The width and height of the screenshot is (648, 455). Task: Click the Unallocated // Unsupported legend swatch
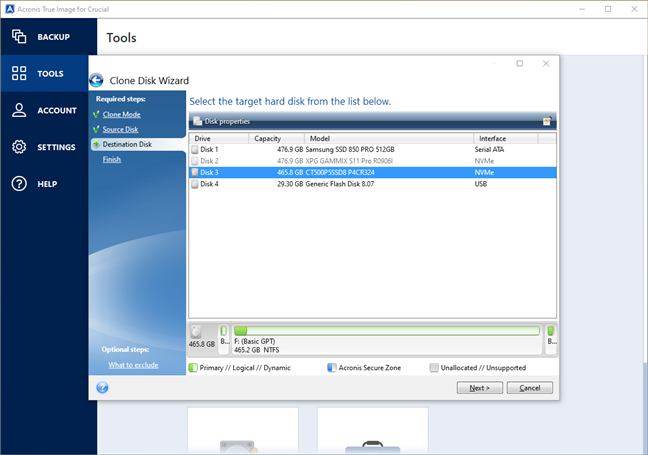point(434,368)
